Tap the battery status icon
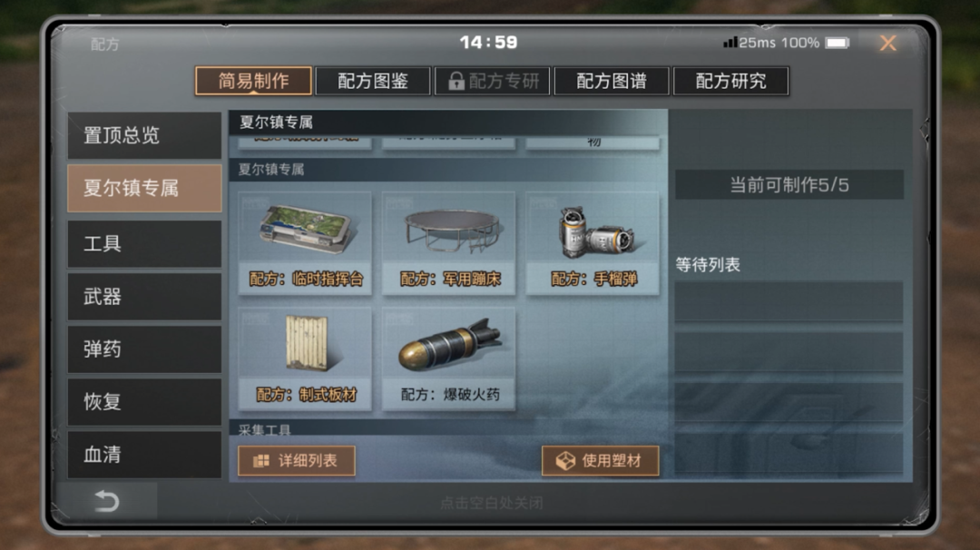Viewport: 980px width, 550px height. click(837, 44)
